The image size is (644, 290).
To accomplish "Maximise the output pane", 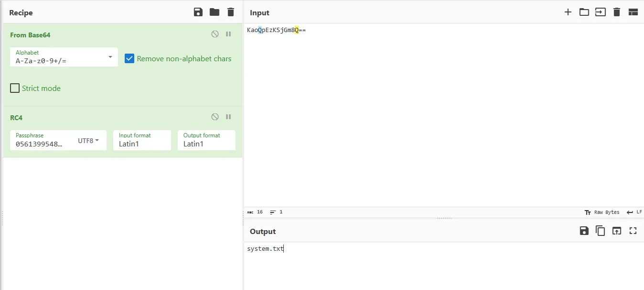I will (633, 231).
